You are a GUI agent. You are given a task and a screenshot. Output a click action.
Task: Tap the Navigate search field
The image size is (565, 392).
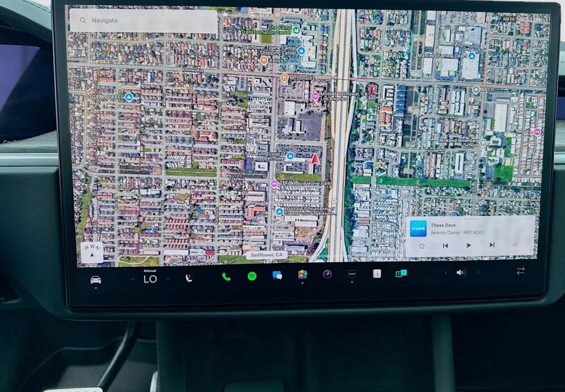click(144, 21)
